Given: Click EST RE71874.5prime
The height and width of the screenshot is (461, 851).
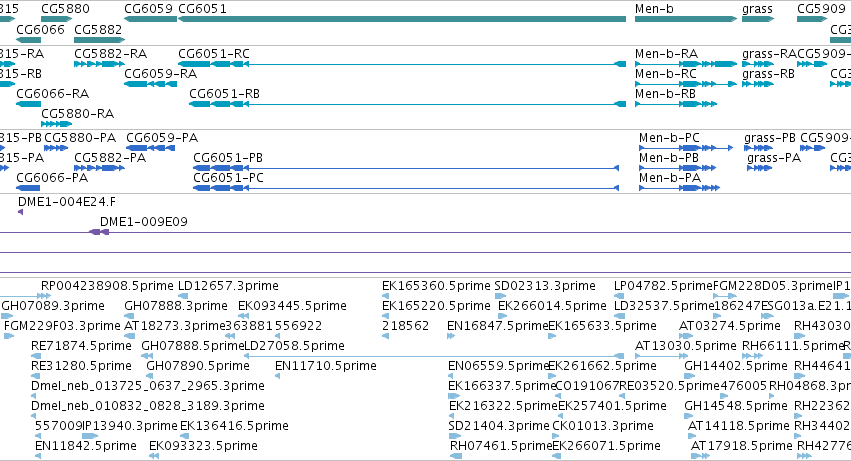Looking at the screenshot, I should 81,346.
